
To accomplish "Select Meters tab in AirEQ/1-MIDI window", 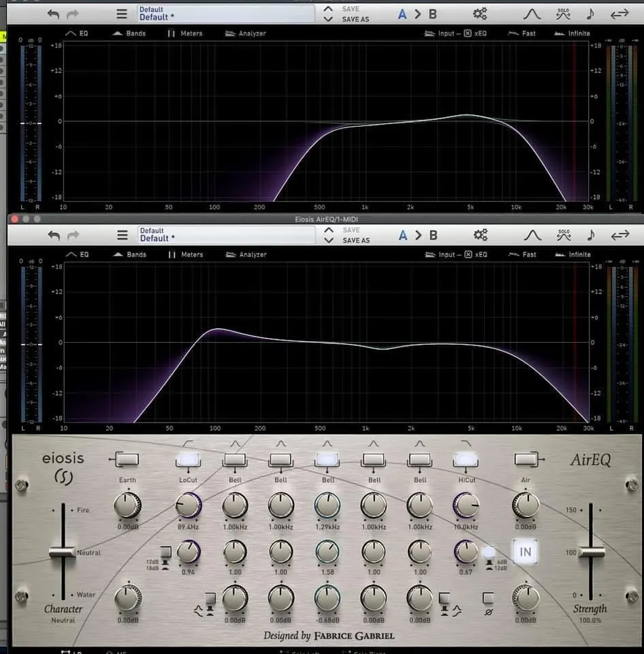I will pos(185,254).
